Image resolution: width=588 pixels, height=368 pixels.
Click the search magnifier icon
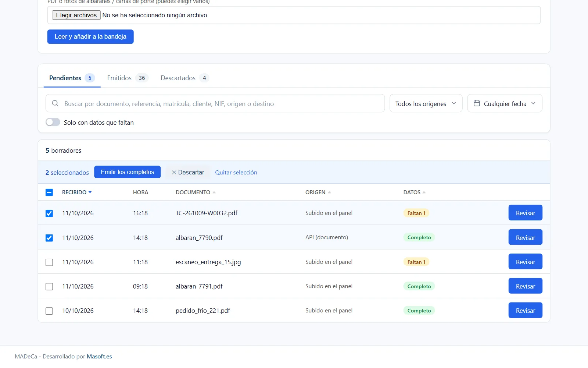[55, 103]
